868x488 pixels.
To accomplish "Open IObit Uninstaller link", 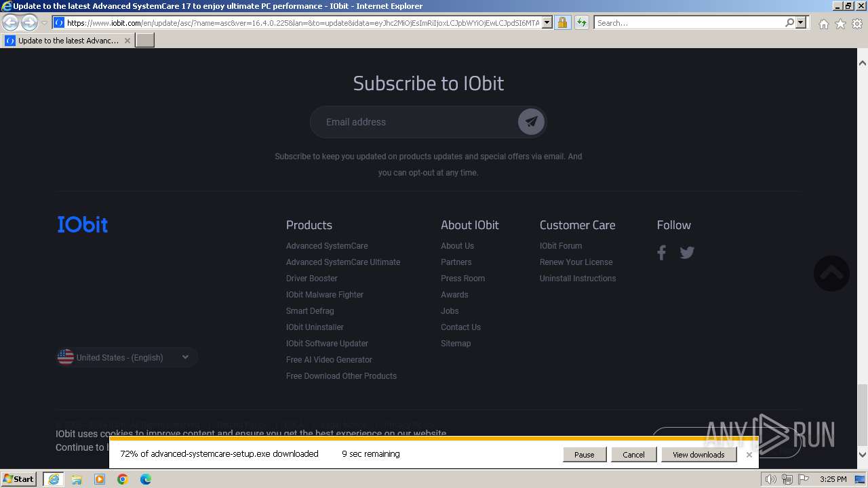I will pyautogui.click(x=315, y=327).
